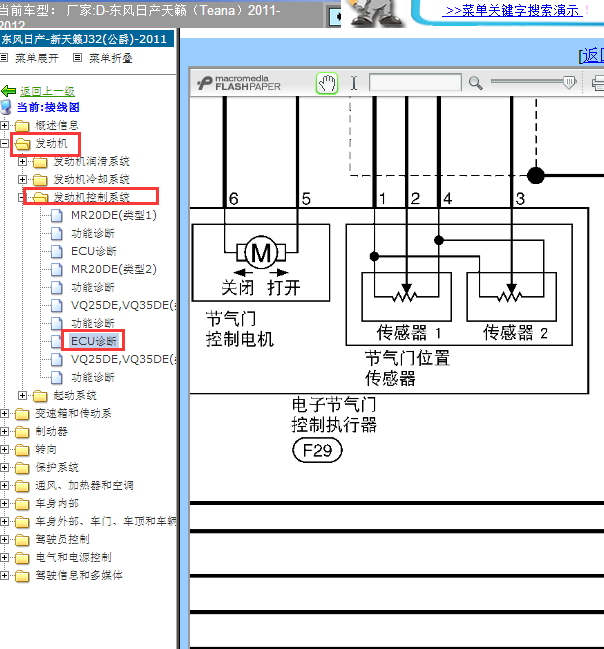Click the 当前:接线图 label
Viewport: 604px width, 649px height.
tap(48, 107)
